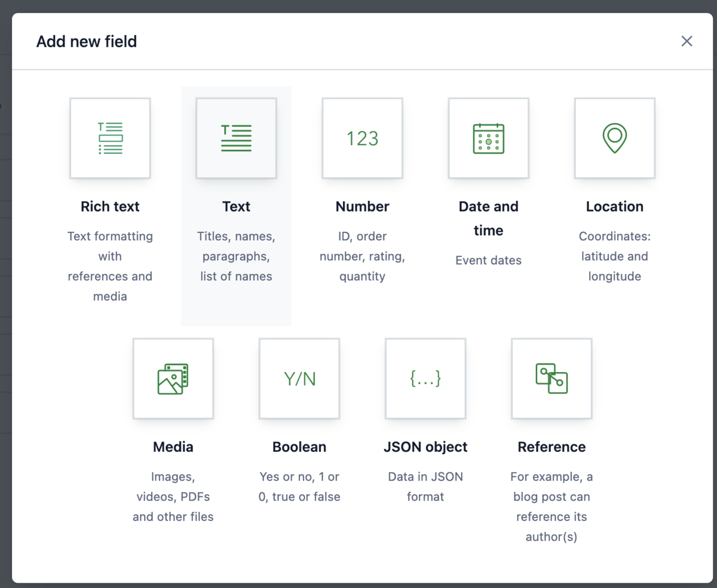Click "Yes or no, 1 or 0" description

(299, 486)
